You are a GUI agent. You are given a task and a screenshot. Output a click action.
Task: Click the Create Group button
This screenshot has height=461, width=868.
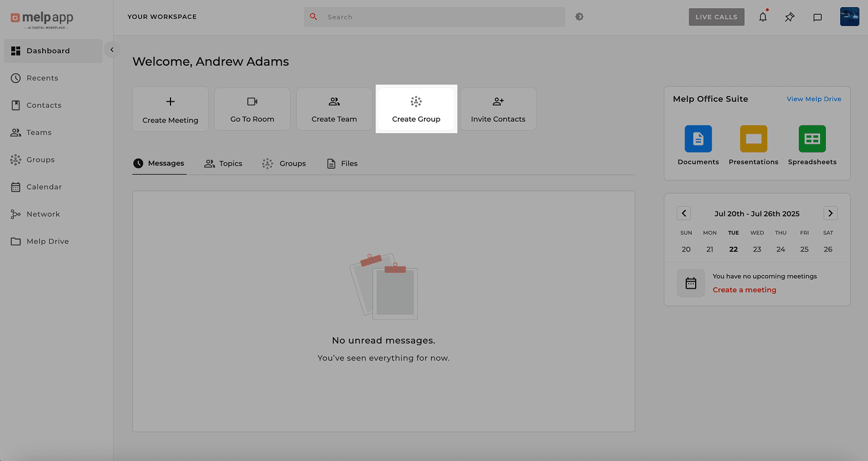pyautogui.click(x=416, y=109)
